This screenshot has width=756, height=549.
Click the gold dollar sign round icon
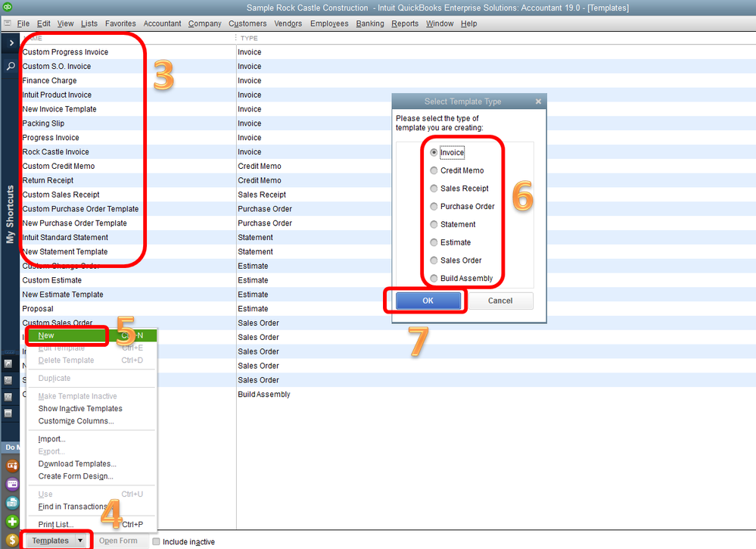[x=12, y=541]
